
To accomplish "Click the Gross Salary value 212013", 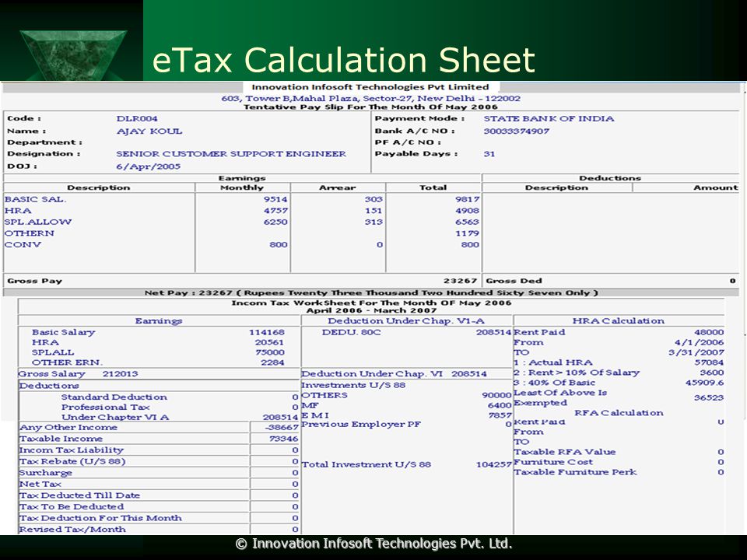I will [120, 374].
